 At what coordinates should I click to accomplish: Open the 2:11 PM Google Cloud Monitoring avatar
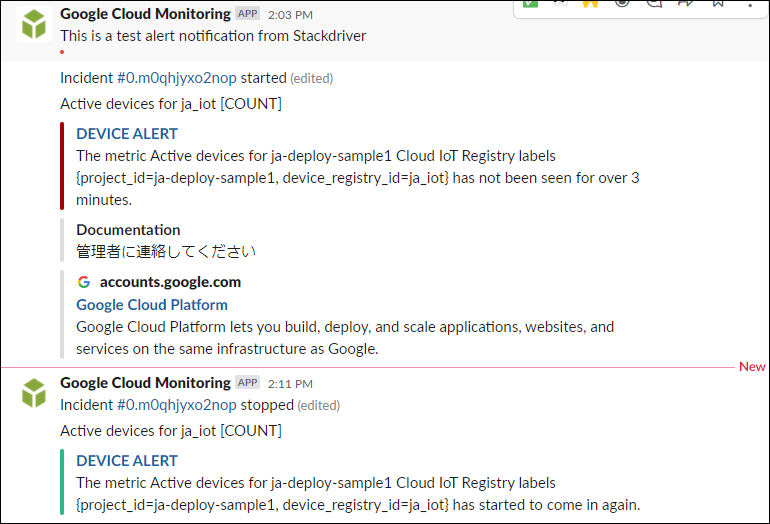pyautogui.click(x=35, y=393)
